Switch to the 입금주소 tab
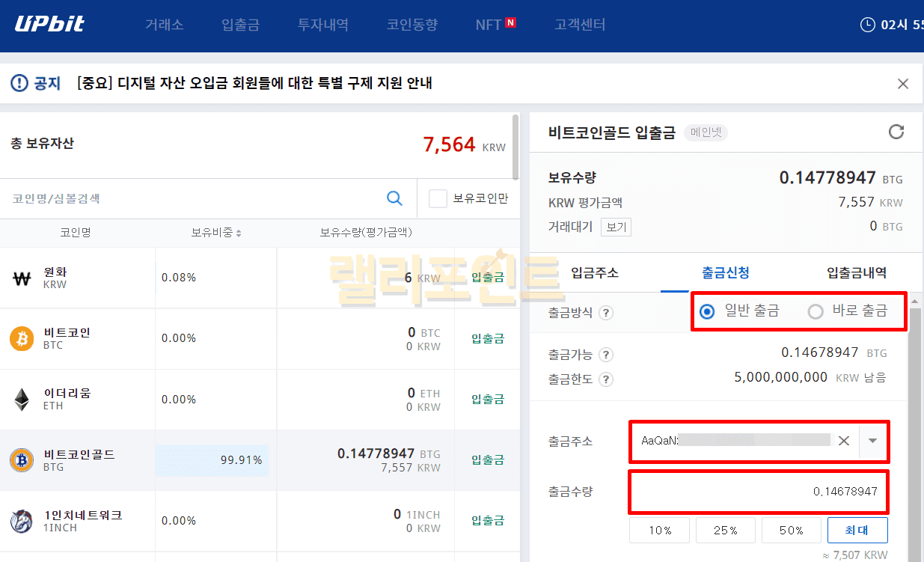 pyautogui.click(x=594, y=272)
